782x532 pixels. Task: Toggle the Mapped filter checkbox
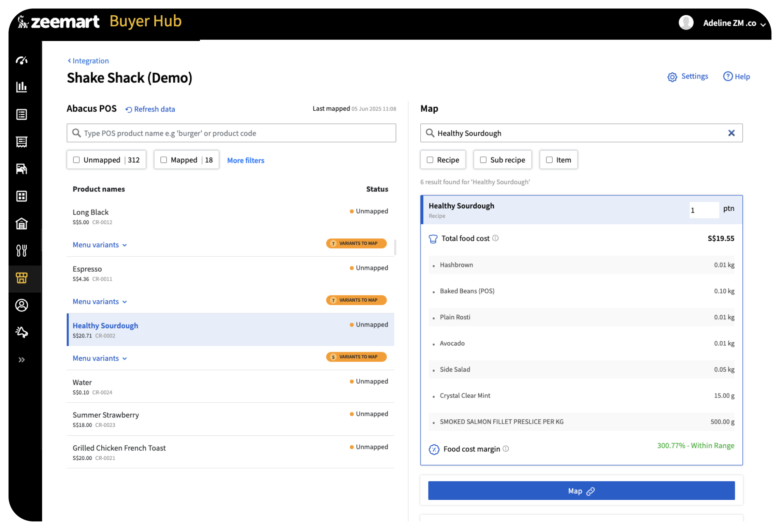(x=164, y=160)
